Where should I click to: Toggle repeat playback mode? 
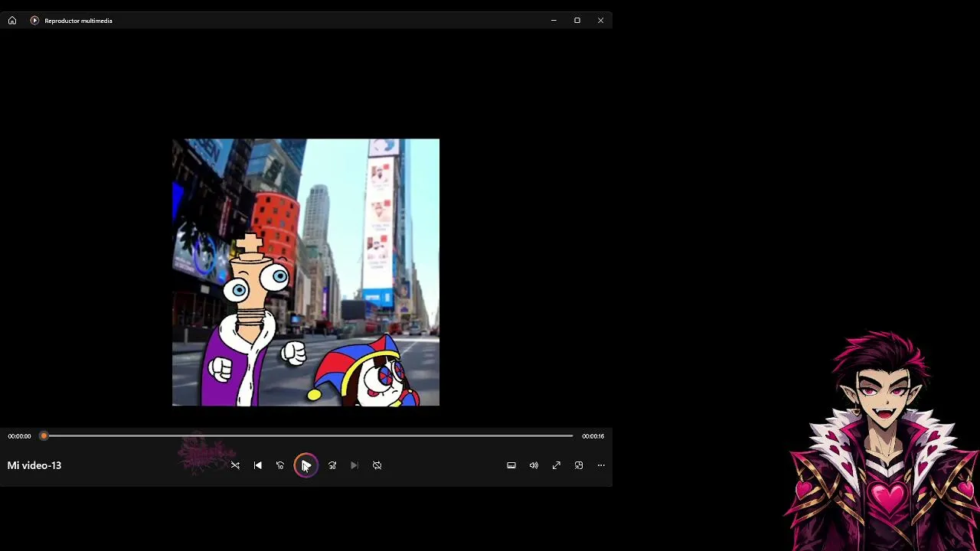[x=377, y=465]
